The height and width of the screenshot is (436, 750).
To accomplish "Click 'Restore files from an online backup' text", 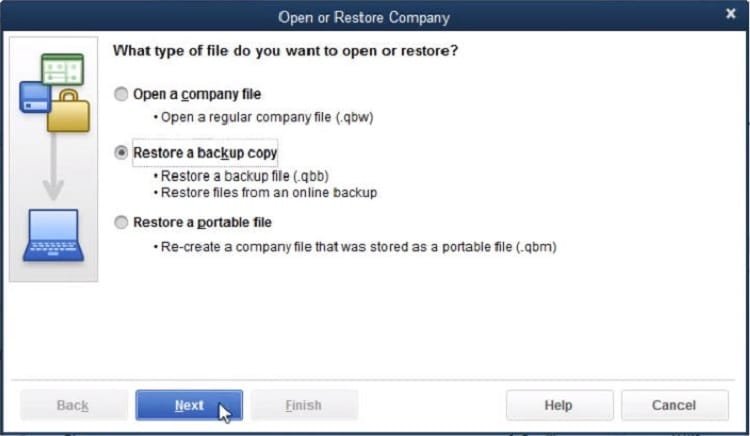I will (268, 192).
